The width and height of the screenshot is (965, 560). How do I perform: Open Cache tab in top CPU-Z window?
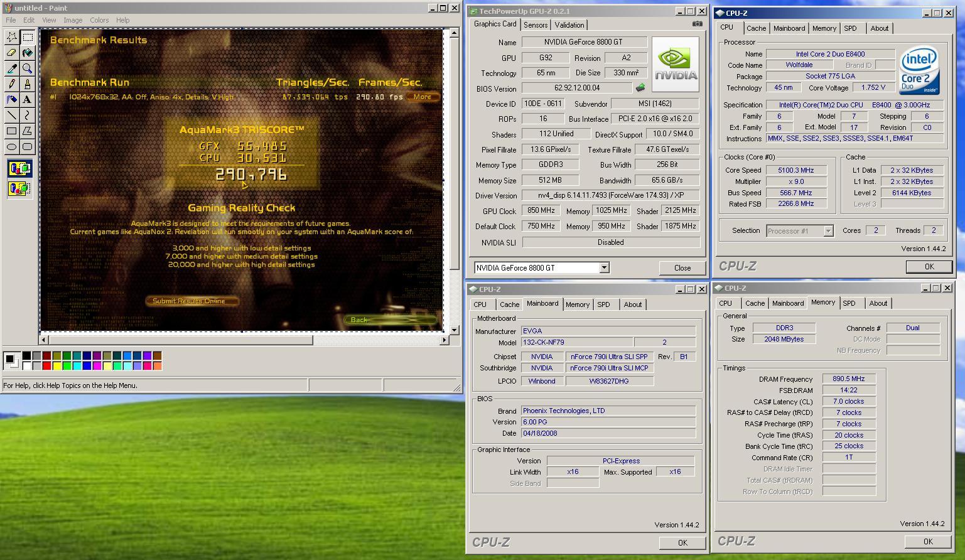pyautogui.click(x=756, y=28)
